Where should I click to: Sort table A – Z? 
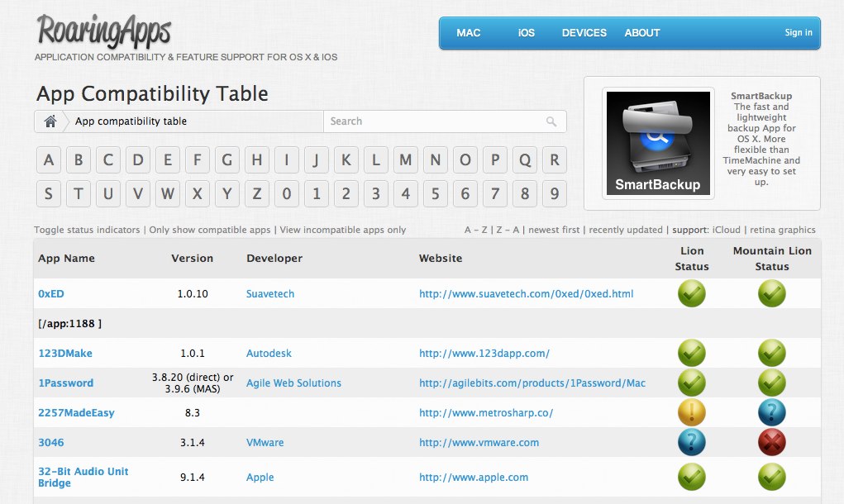click(476, 230)
